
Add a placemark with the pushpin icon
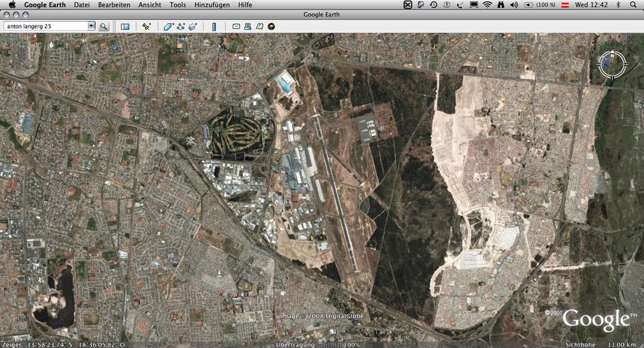click(x=147, y=27)
